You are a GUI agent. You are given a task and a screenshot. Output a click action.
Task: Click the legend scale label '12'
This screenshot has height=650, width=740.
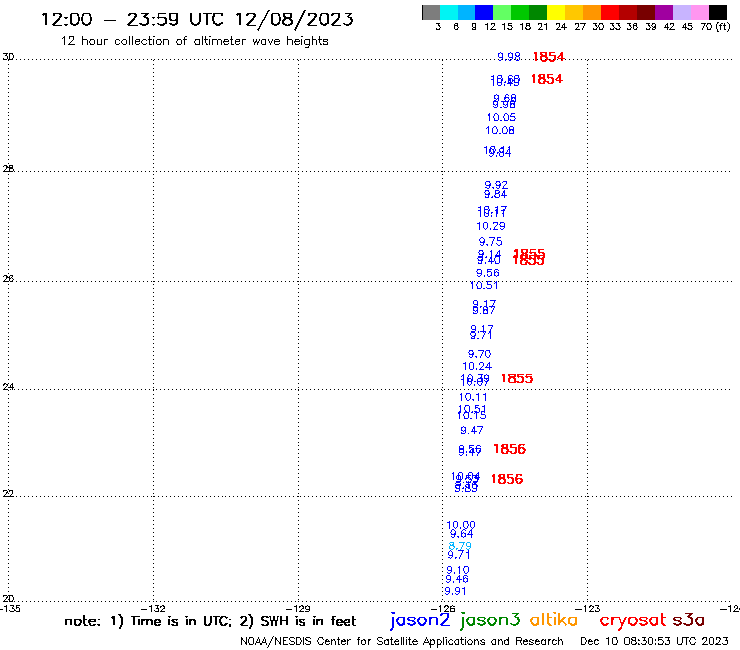490,26
